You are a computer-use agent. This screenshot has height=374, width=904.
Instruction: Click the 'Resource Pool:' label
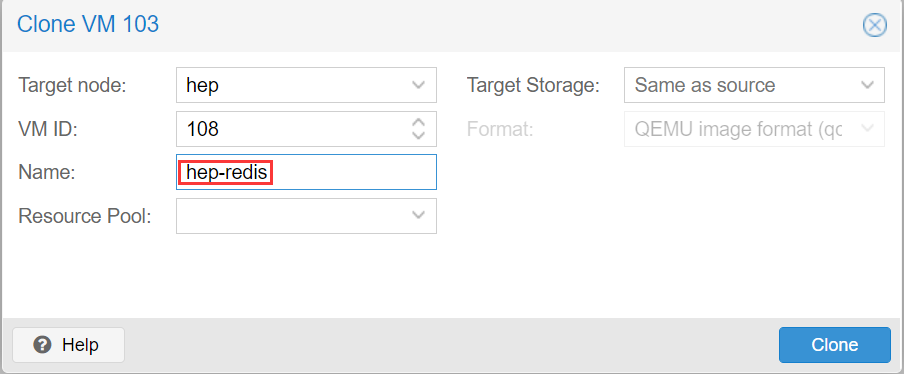[85, 216]
